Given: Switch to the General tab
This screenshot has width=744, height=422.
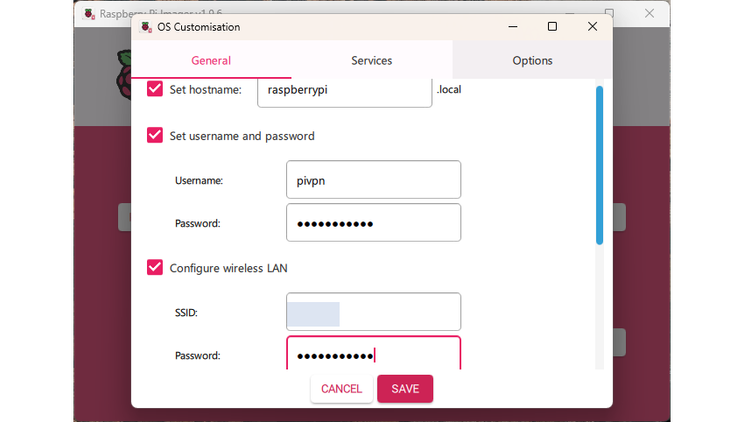Looking at the screenshot, I should [211, 60].
